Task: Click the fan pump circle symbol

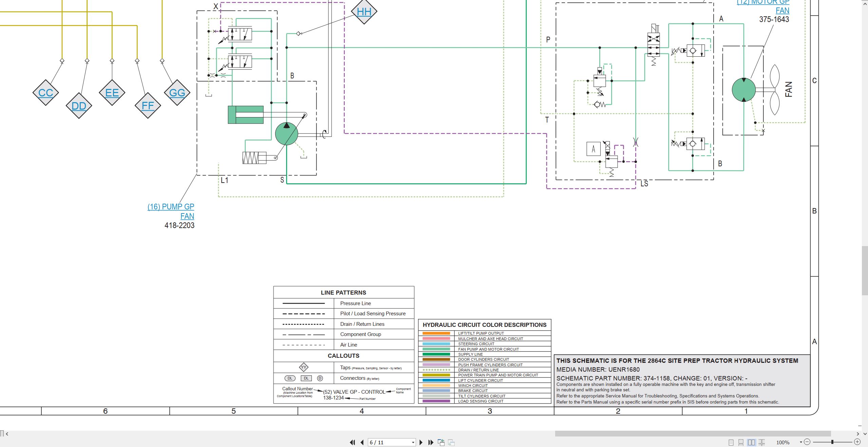Action: (x=287, y=134)
